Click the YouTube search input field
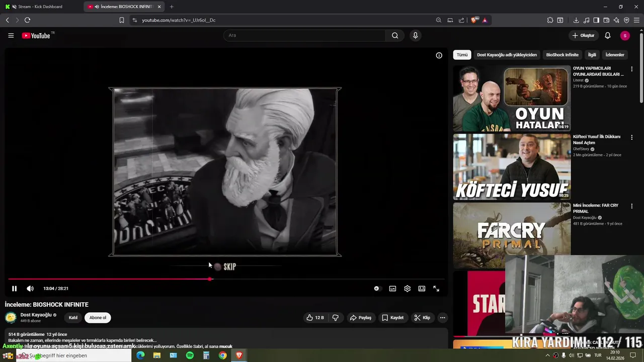Image resolution: width=644 pixels, height=362 pixels. coord(304,36)
